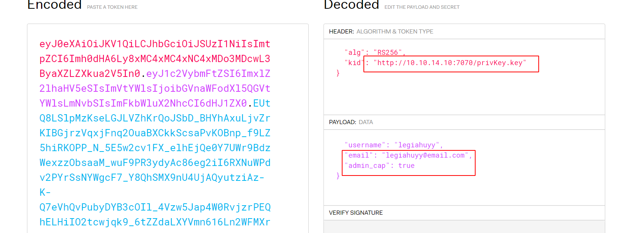Click the admin_cap true value
The width and height of the screenshot is (644, 233).
[406, 166]
